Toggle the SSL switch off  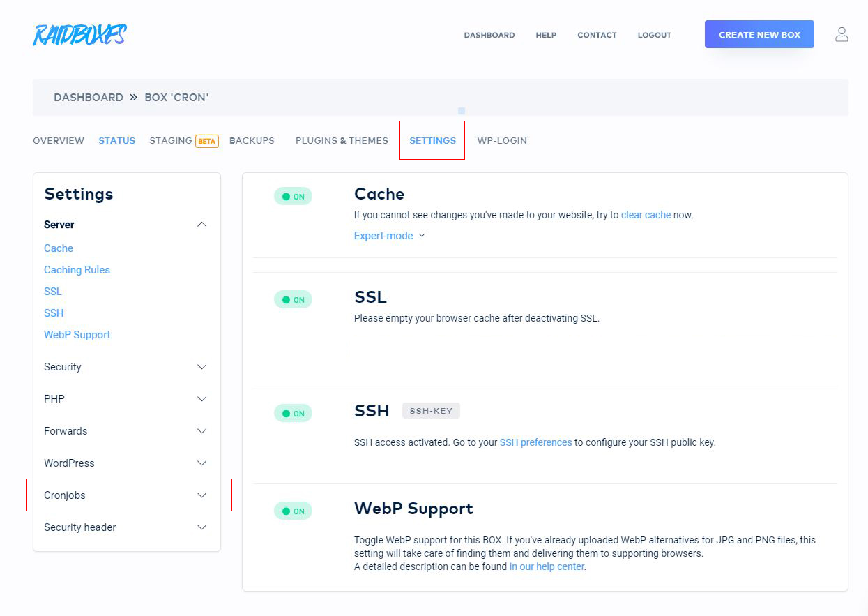(293, 300)
